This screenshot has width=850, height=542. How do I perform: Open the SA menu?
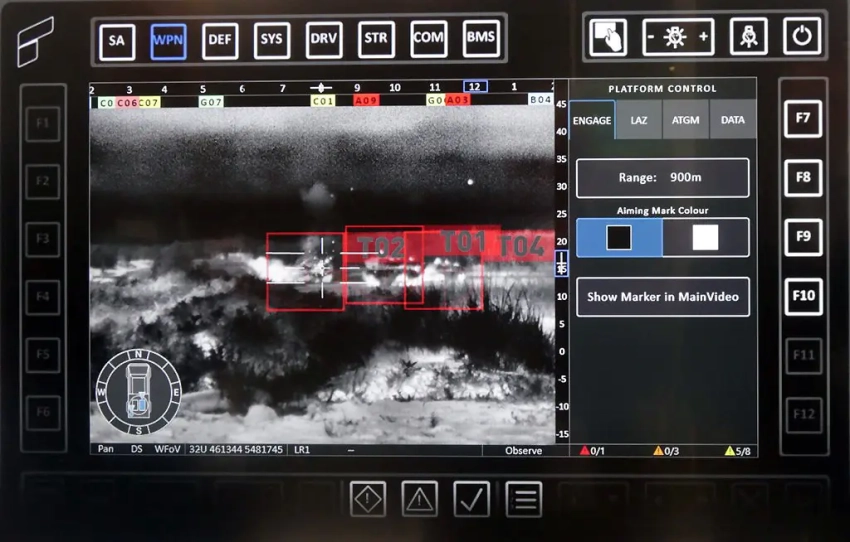(x=117, y=40)
